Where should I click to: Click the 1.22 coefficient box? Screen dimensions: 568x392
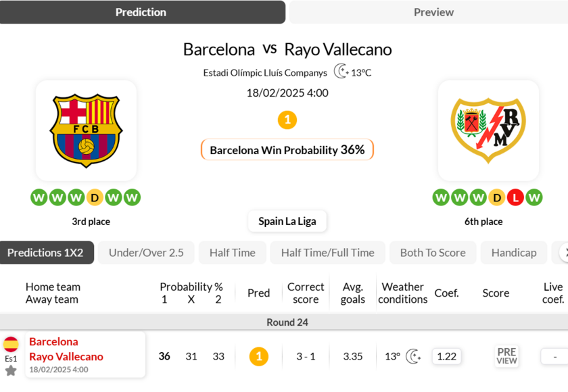[446, 356]
